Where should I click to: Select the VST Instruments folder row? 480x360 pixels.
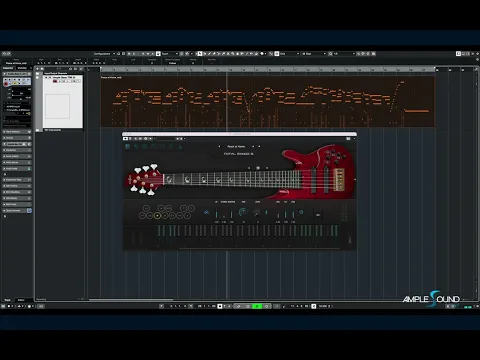coord(62,130)
